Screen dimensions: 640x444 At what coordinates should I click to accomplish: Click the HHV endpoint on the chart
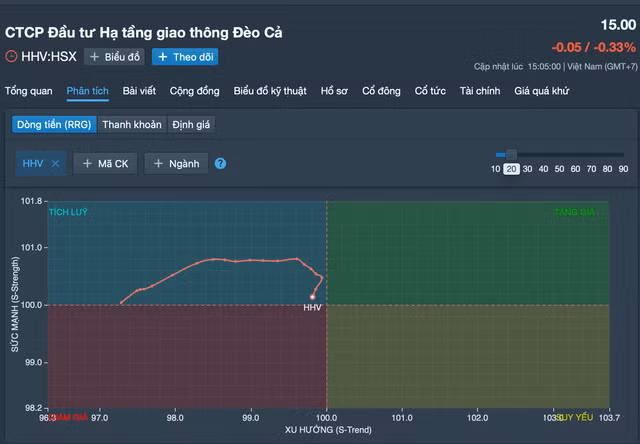tap(312, 297)
